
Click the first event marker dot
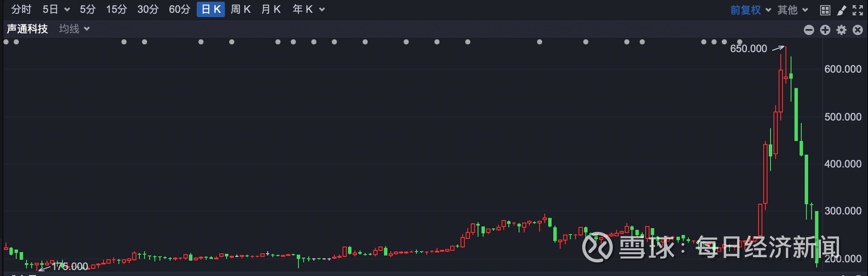6,42
